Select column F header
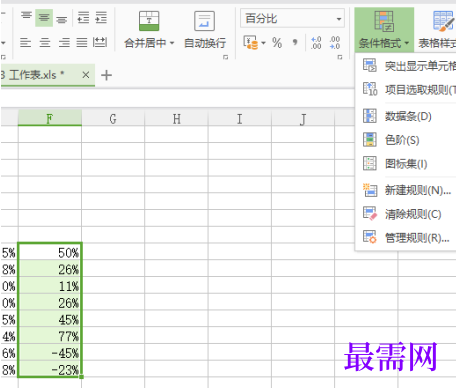This screenshot has height=388, width=456. click(50, 118)
